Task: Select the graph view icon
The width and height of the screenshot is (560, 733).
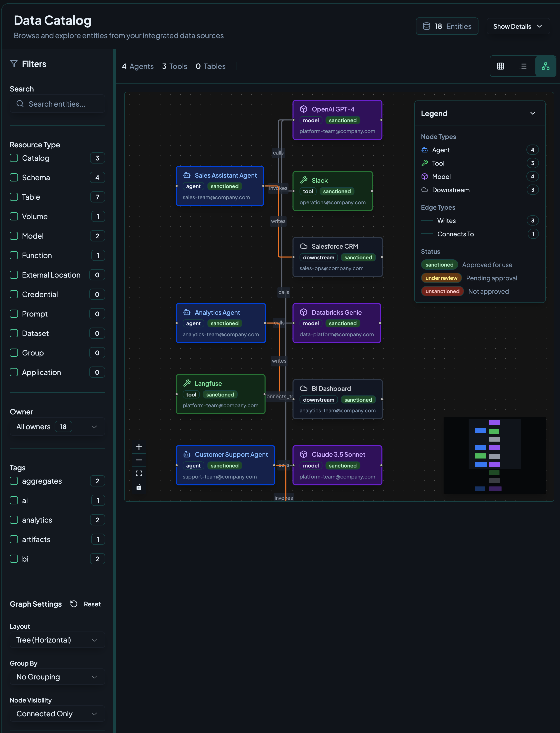Action: click(545, 66)
